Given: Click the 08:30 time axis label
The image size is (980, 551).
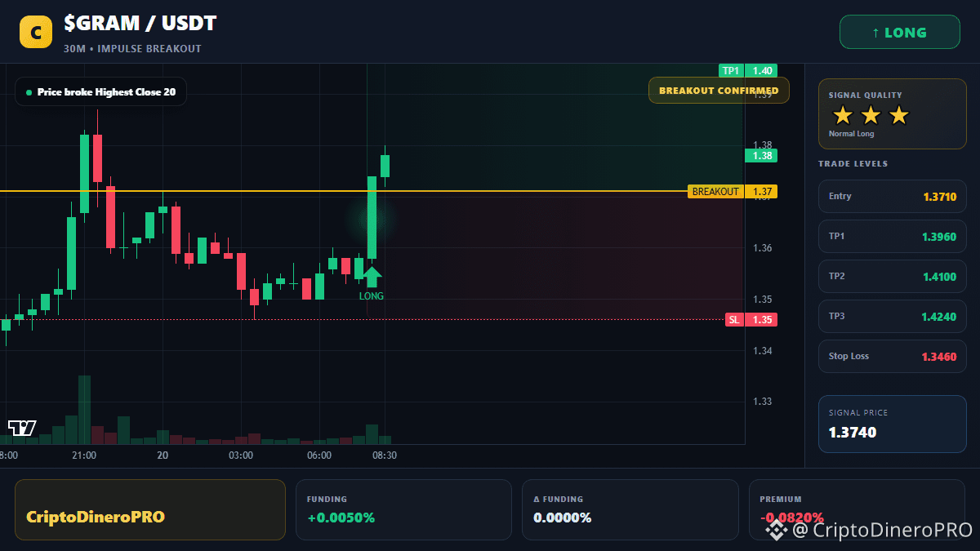Looking at the screenshot, I should 385,455.
